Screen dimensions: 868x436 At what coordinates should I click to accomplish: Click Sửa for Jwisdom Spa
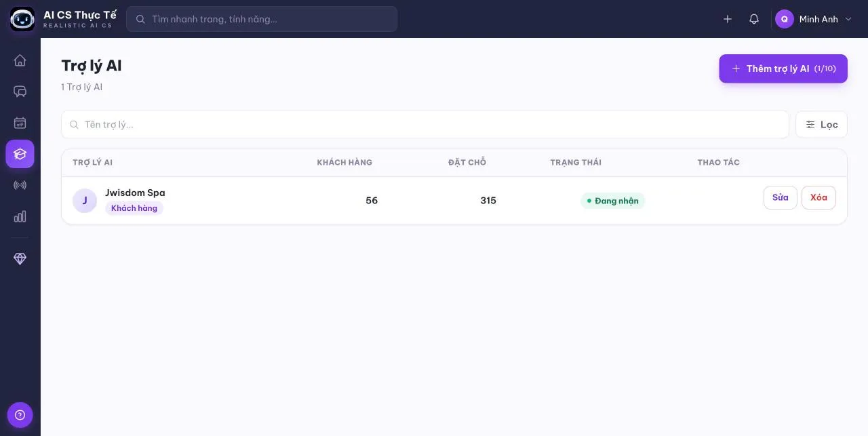pyautogui.click(x=781, y=197)
